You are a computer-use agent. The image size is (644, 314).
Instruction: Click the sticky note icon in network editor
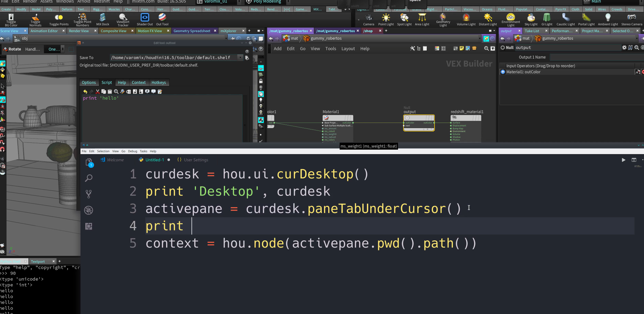click(x=462, y=49)
